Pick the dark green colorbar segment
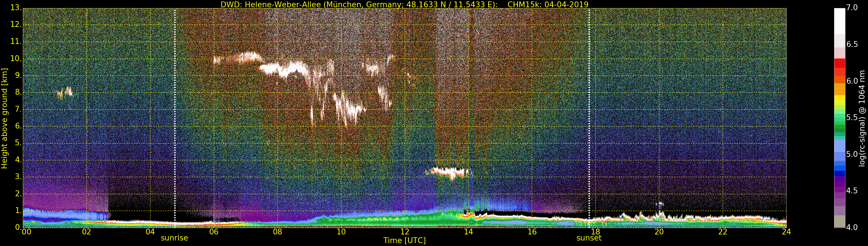Image resolution: width=868 pixels, height=246 pixels. [839, 128]
